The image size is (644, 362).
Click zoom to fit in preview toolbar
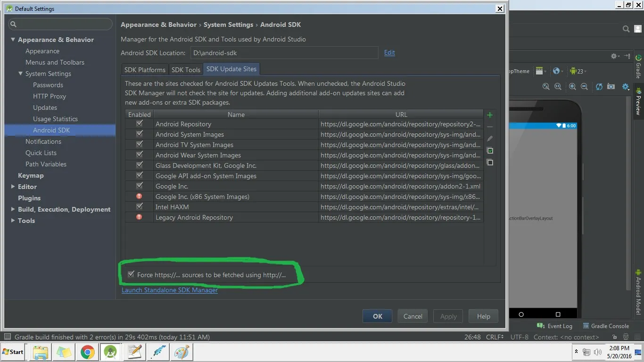point(546,87)
